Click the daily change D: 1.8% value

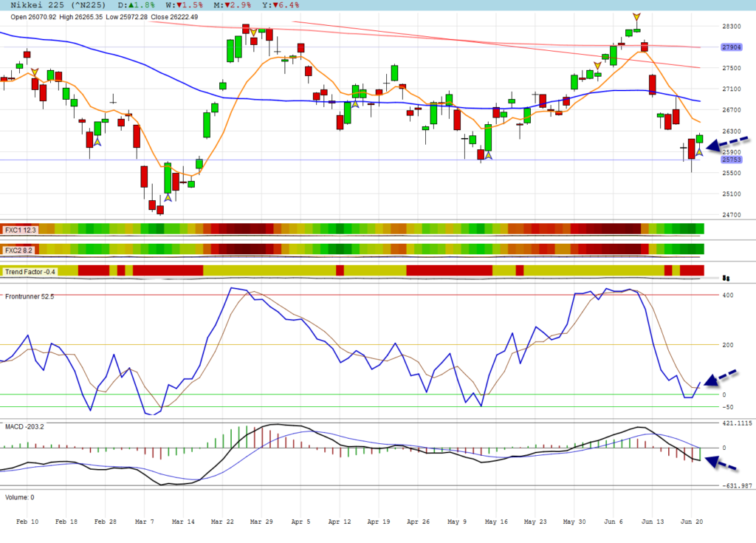click(137, 5)
